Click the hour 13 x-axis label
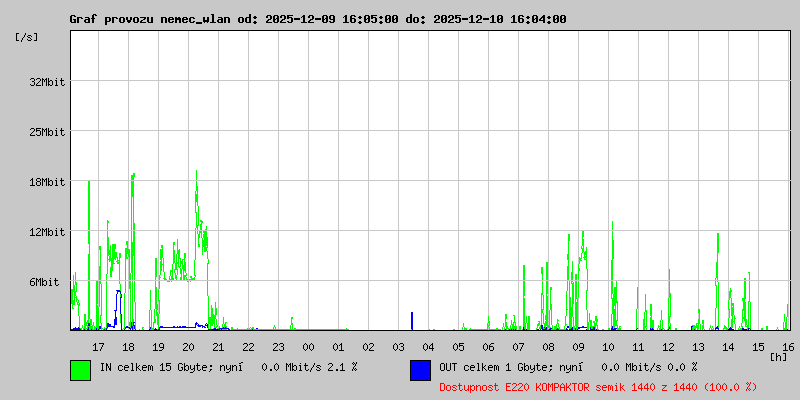 coord(698,347)
